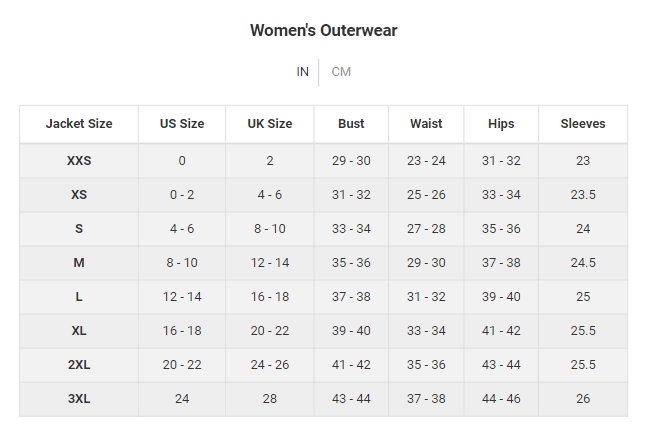Viewport: 650px width, 434px height.
Task: Select the XXS jacket size row label
Action: click(x=79, y=161)
